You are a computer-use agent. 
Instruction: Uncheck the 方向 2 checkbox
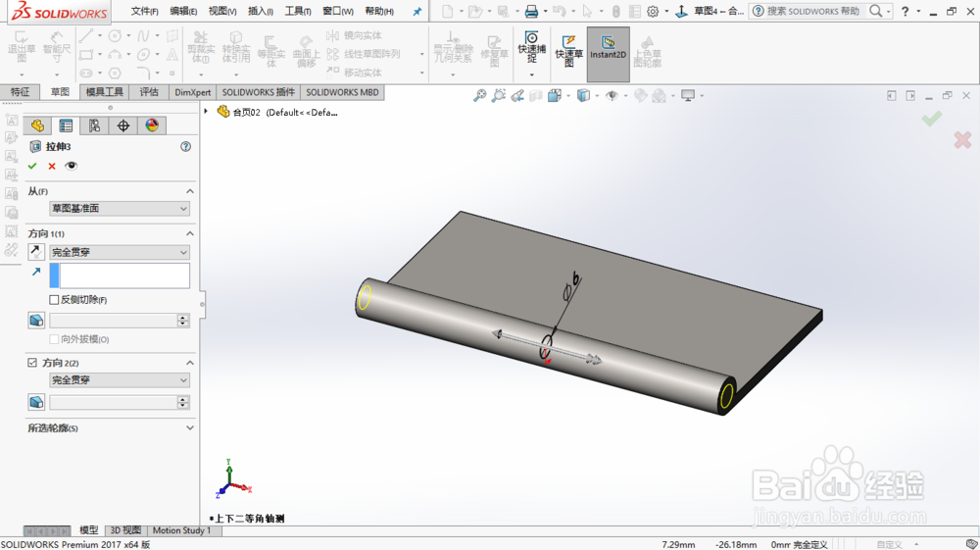(32, 363)
